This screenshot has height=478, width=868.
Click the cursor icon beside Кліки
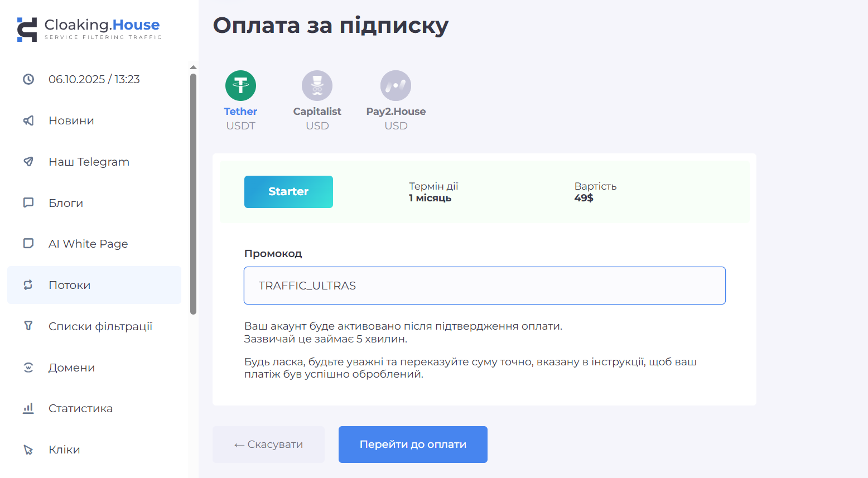(x=28, y=450)
